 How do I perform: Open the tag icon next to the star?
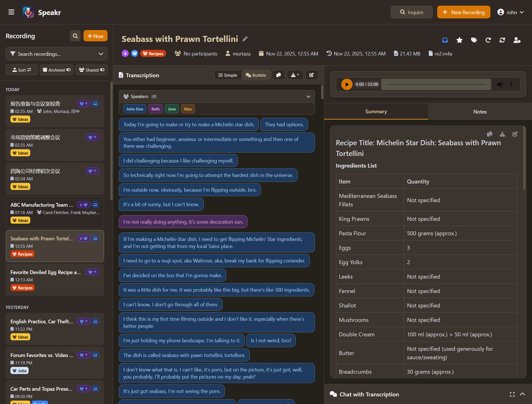pos(474,40)
